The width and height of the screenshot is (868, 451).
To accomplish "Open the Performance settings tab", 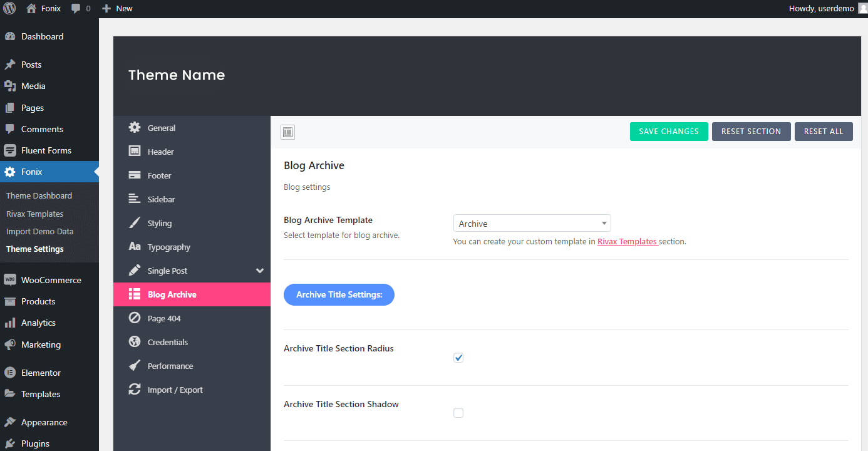I will (x=192, y=366).
